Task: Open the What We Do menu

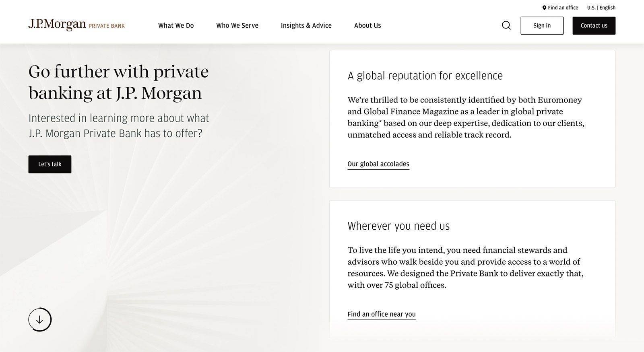Action: (x=176, y=26)
